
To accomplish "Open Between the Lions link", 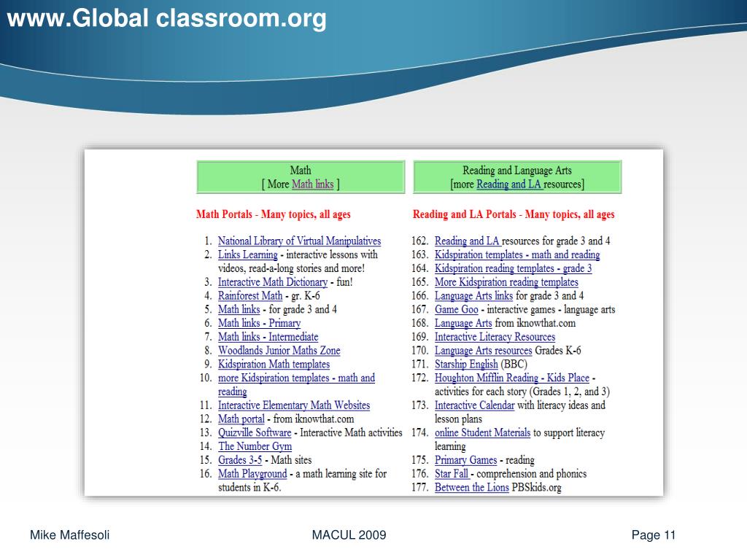I will pyautogui.click(x=472, y=488).
